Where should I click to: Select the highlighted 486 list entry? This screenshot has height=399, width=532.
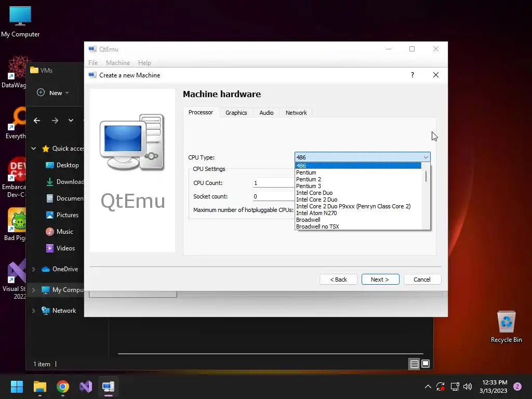pyautogui.click(x=358, y=166)
